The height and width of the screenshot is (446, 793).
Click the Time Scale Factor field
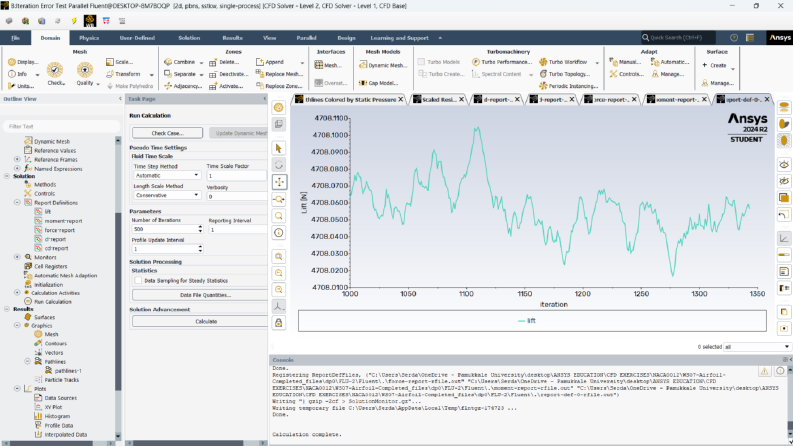pos(236,175)
